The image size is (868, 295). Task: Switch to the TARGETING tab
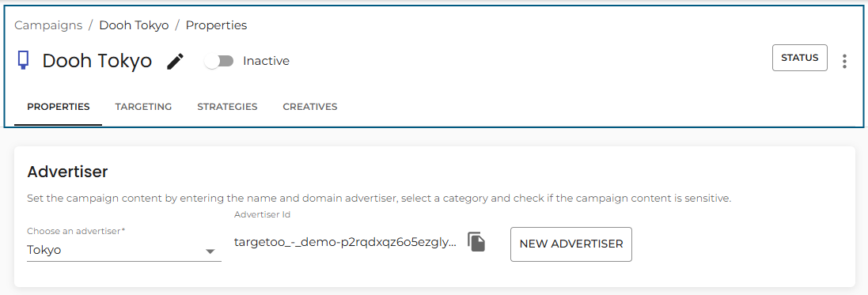[x=143, y=107]
